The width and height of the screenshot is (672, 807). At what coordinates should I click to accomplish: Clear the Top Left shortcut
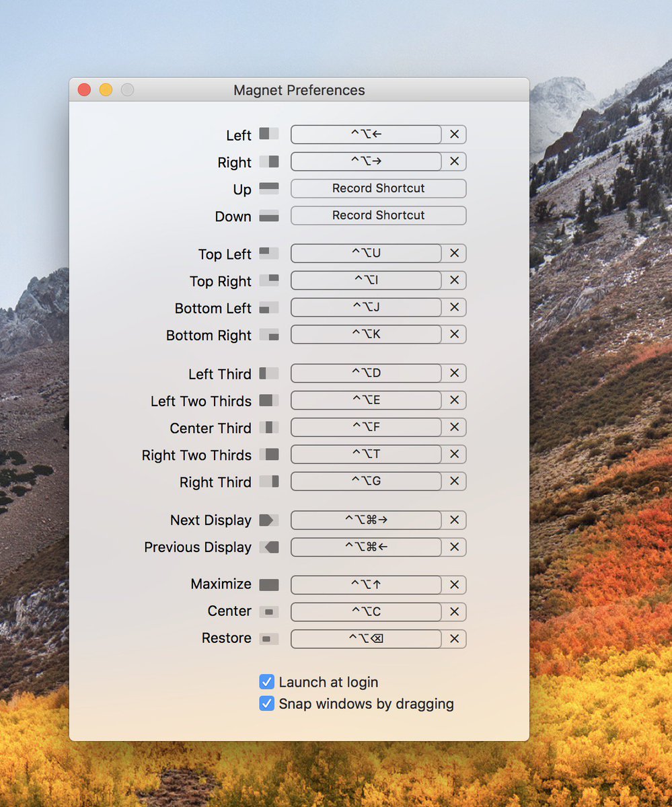pos(454,253)
